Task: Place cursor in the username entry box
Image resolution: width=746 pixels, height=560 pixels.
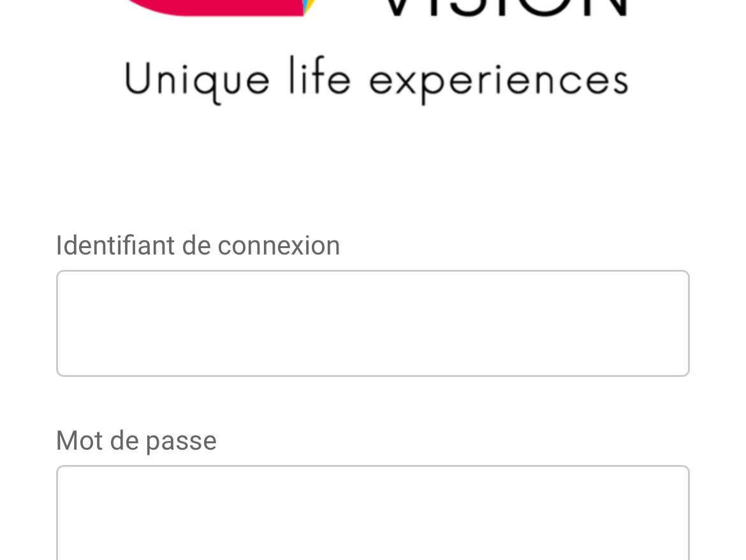Action: (x=372, y=323)
